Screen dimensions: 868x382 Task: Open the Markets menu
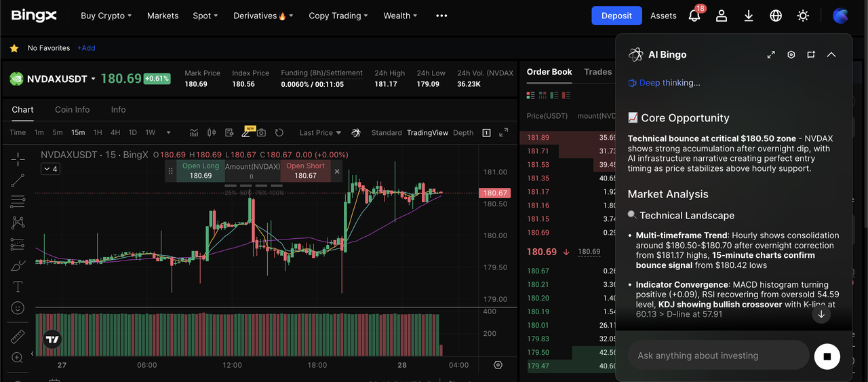coord(163,16)
